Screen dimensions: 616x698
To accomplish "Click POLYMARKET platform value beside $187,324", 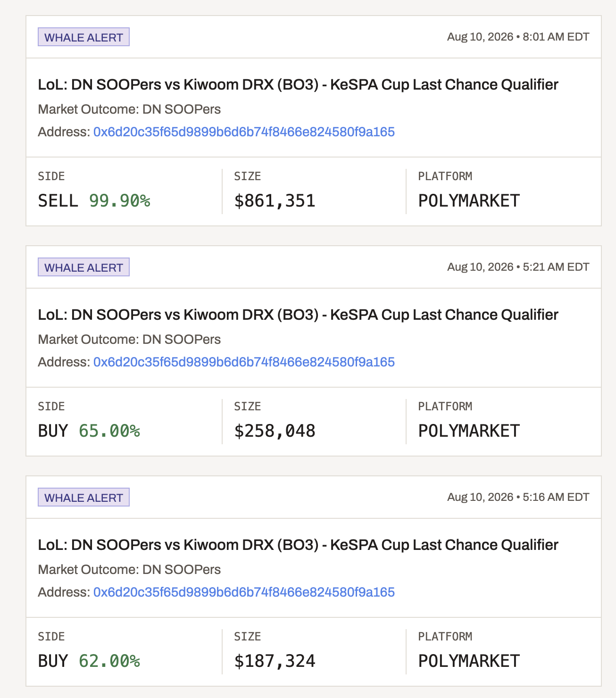I will 469,661.
